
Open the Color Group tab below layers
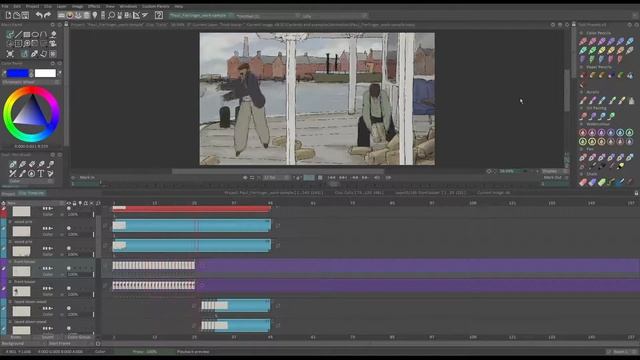[79, 338]
